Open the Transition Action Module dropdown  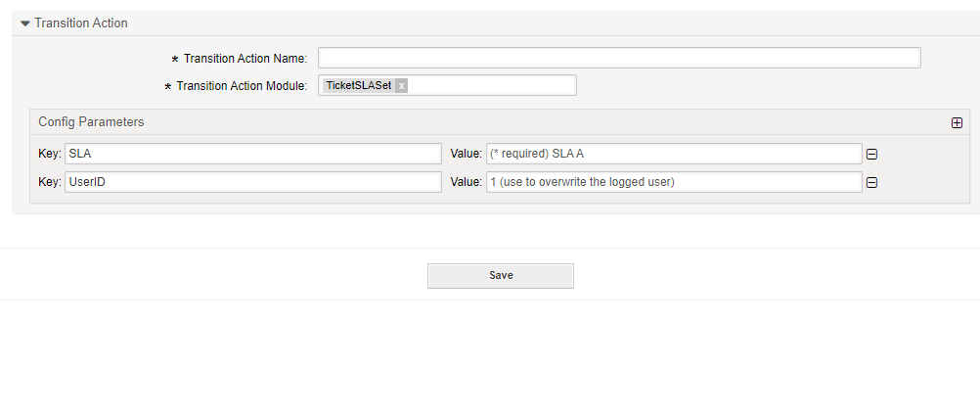[489, 86]
